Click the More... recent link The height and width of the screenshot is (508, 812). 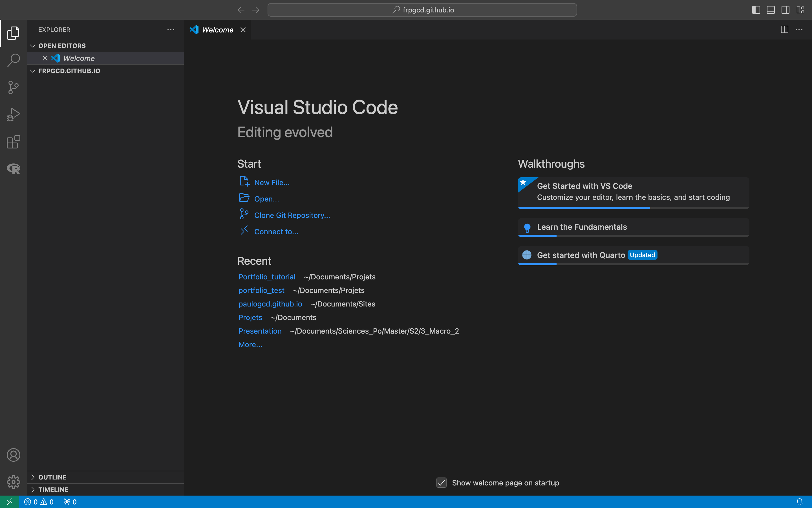(x=250, y=345)
